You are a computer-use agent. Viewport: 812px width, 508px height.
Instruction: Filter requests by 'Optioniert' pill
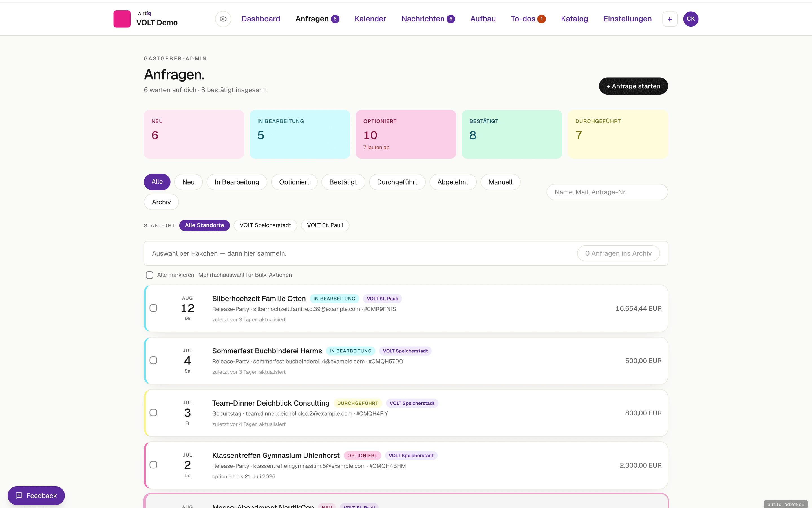294,182
